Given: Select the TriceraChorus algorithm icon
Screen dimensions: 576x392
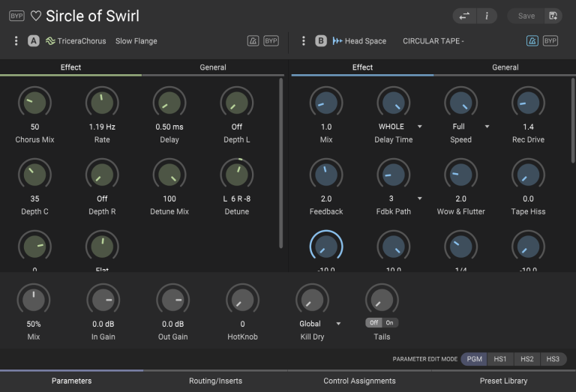Looking at the screenshot, I should coord(50,40).
